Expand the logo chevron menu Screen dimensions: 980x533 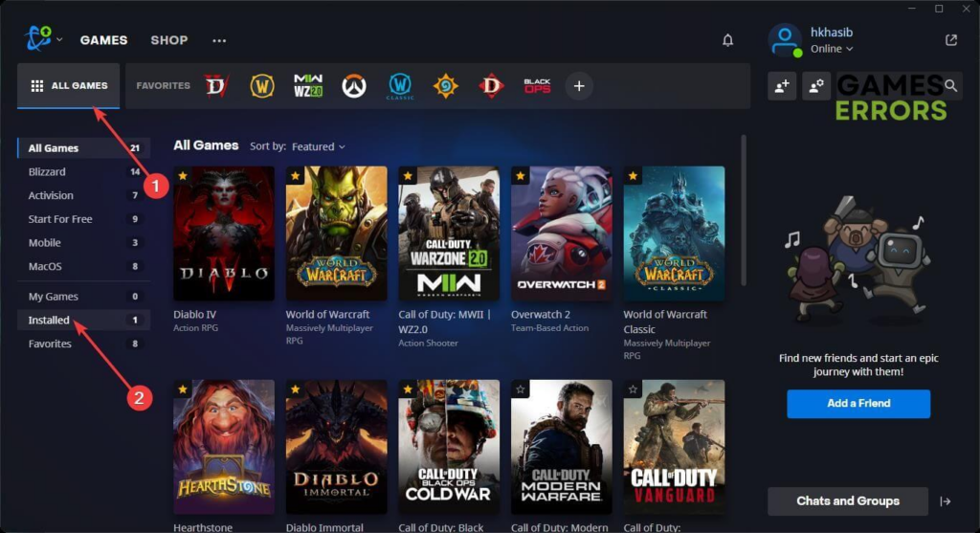pos(59,39)
